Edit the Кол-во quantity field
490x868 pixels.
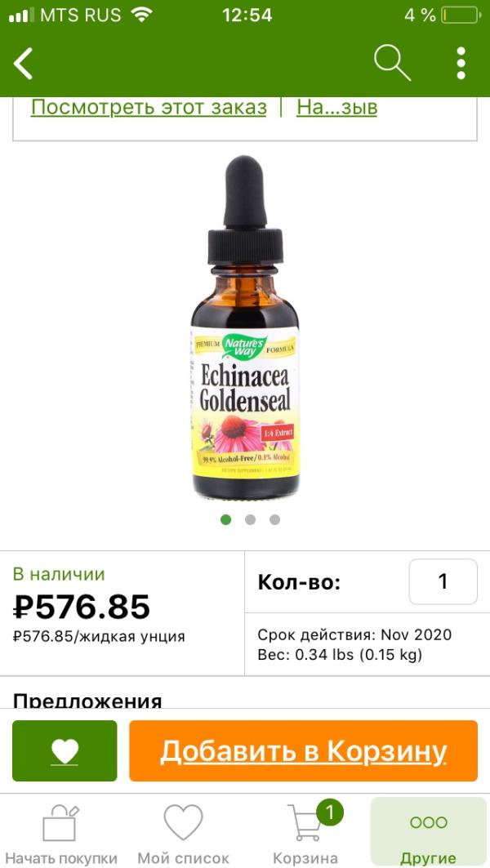pyautogui.click(x=443, y=582)
